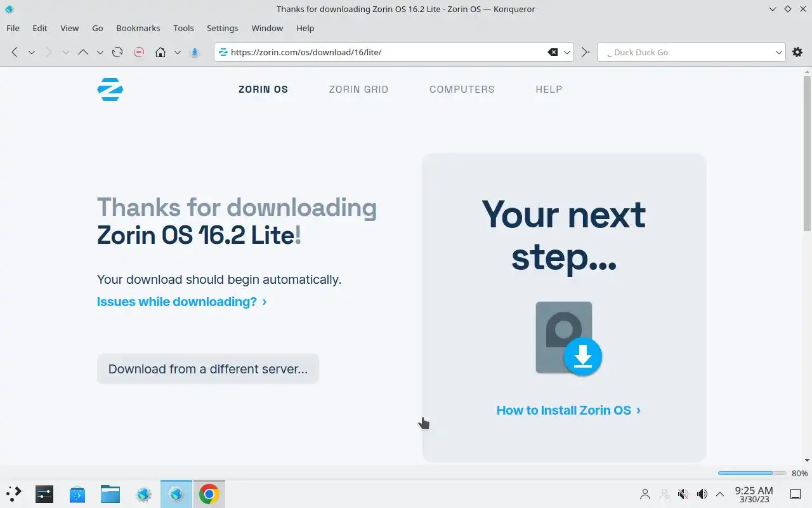Launch the pinned Konqueror globe icon
The width and height of the screenshot is (812, 508).
[x=143, y=493]
